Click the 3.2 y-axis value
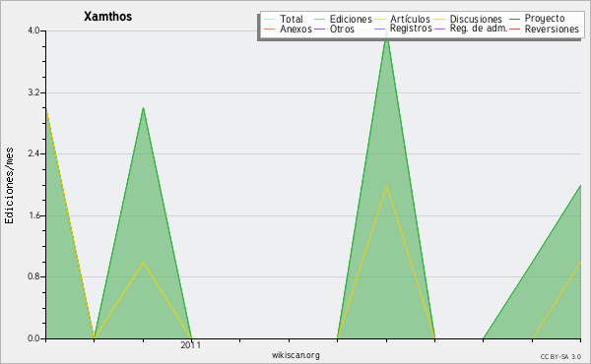591x364 pixels. (33, 92)
